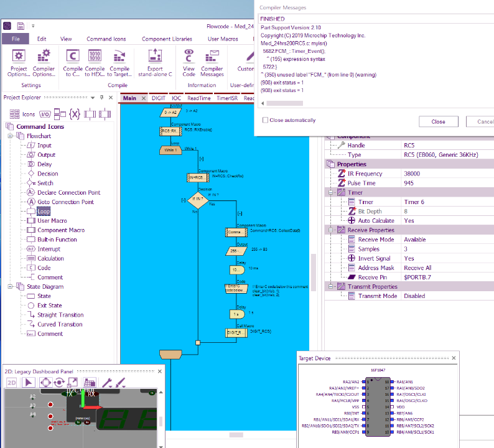
Task: Collapse the Timer properties group
Action: [x=330, y=192]
